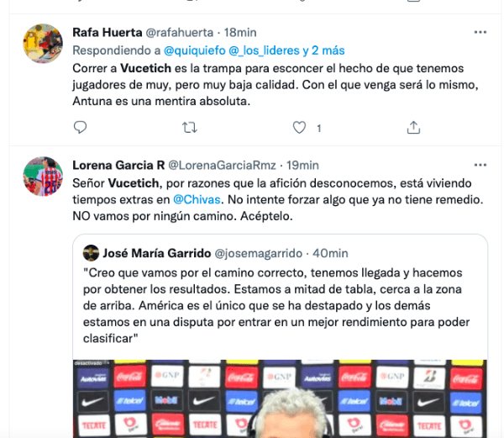
Task: Open Rafa Huerta's display name
Action: 108,33
